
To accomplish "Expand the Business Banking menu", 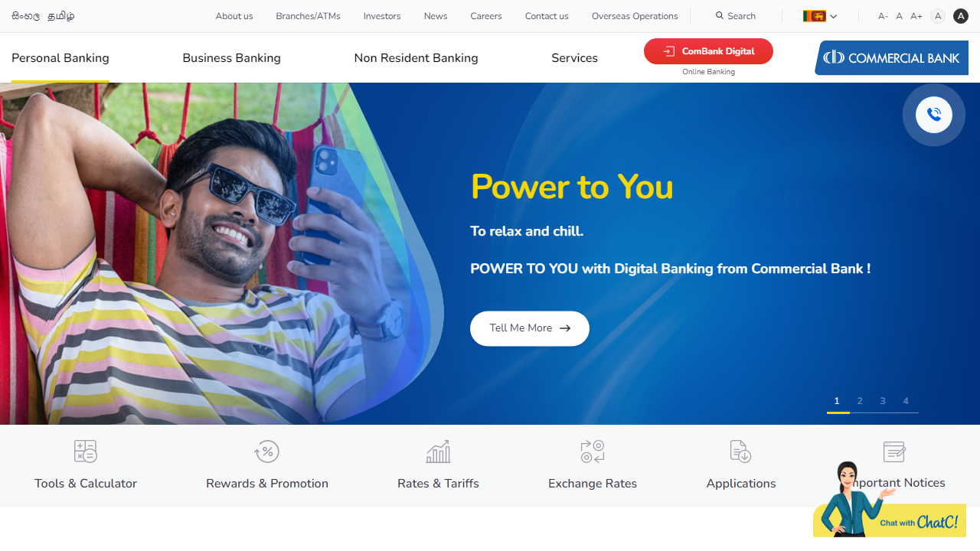I will coord(232,58).
